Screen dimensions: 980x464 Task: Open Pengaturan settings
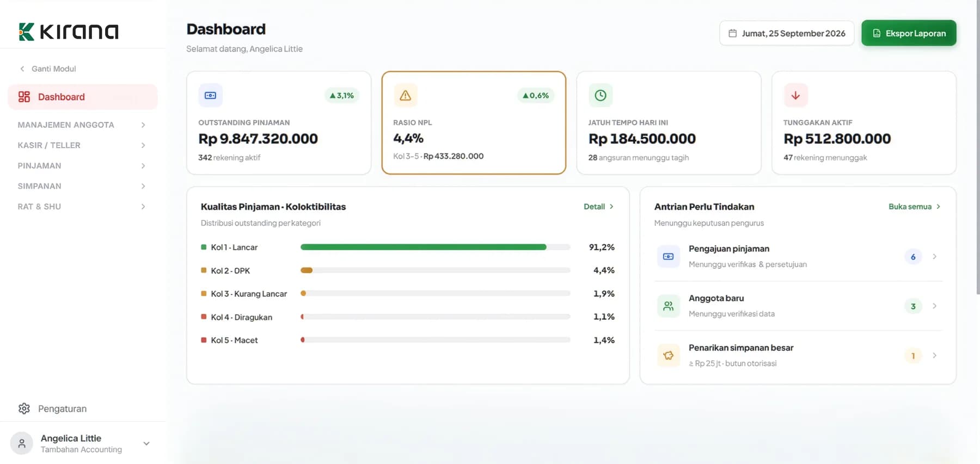(52, 409)
